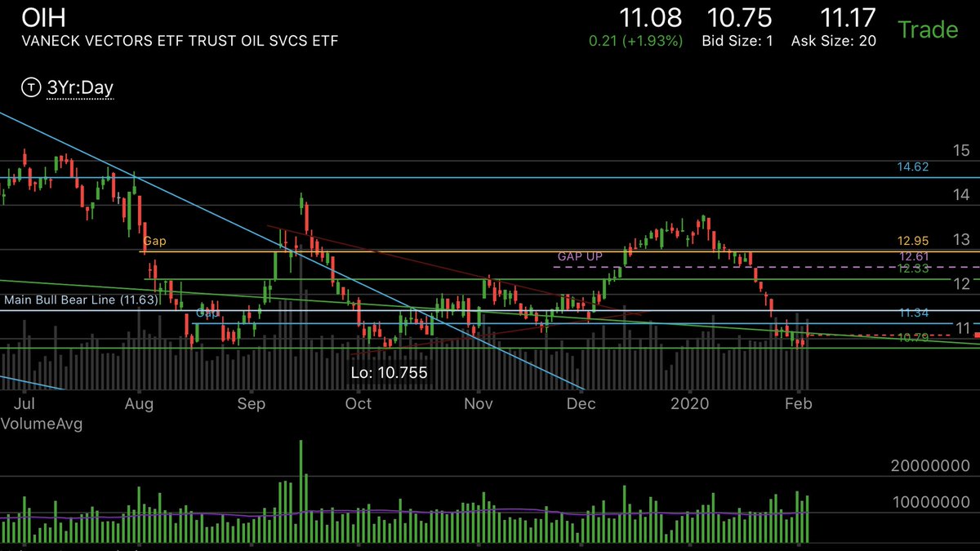Image resolution: width=980 pixels, height=551 pixels.
Task: Tap the VolumeAvg study label
Action: (41, 424)
